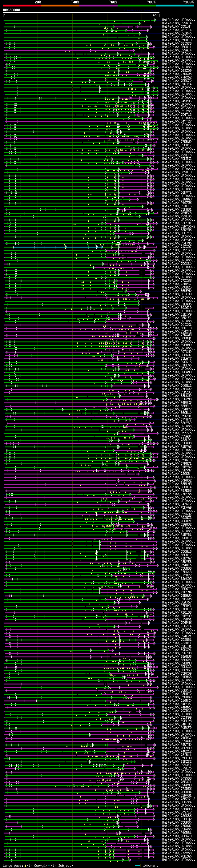
Task: Select the UniRef100_Q4YT27 label
Action: click(x=177, y=122)
